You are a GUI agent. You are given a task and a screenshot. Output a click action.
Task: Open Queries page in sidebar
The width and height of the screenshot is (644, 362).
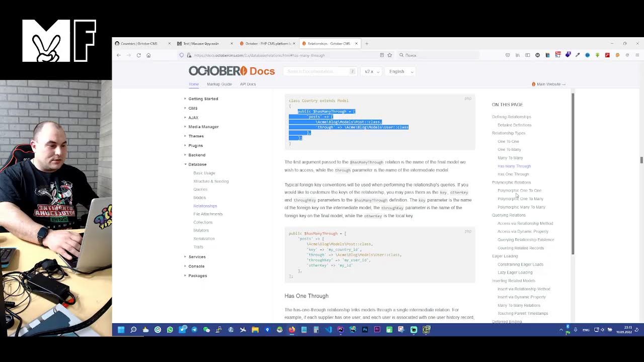click(x=200, y=190)
